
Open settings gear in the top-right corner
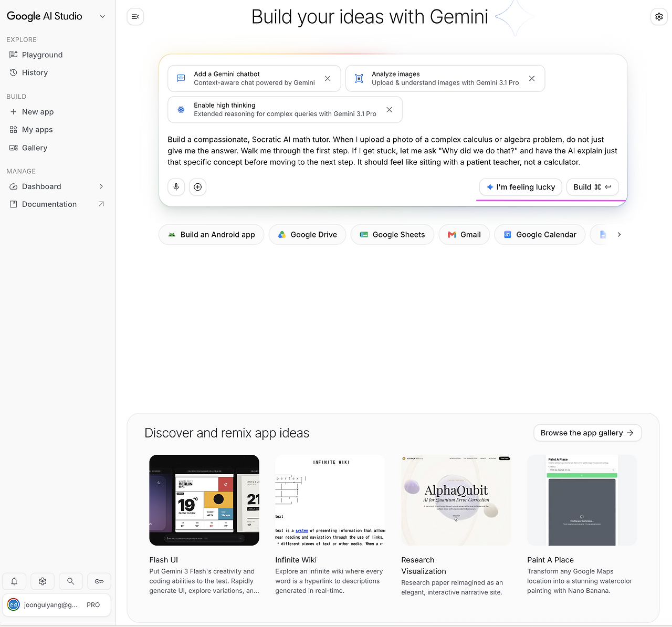point(659,17)
